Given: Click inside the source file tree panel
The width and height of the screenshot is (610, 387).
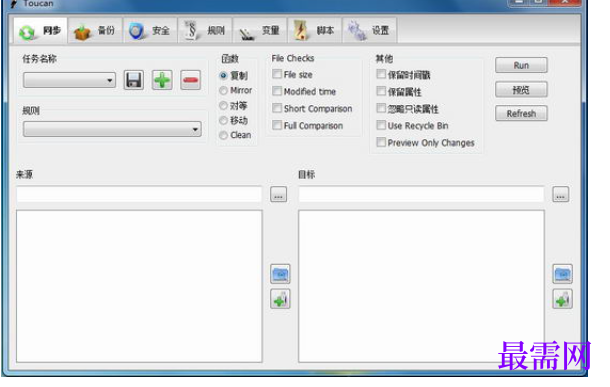Looking at the screenshot, I should tap(139, 286).
